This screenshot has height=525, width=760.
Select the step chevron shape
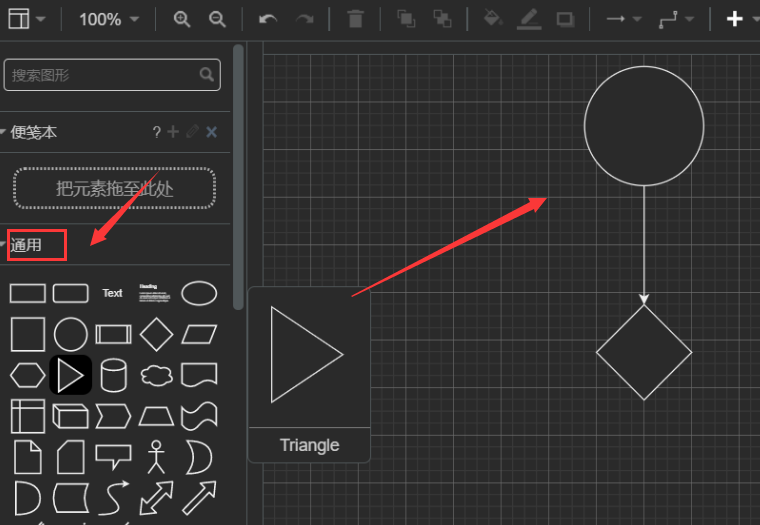click(x=113, y=416)
